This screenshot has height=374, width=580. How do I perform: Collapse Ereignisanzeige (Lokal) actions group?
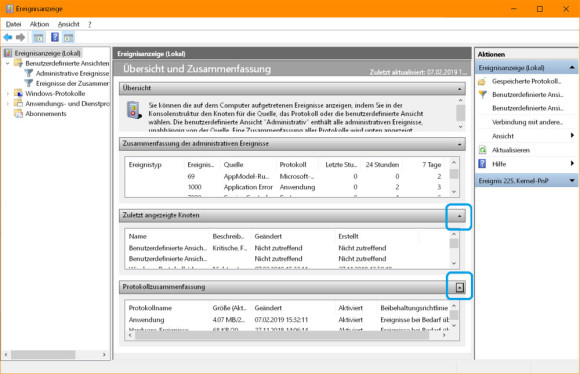pos(572,68)
